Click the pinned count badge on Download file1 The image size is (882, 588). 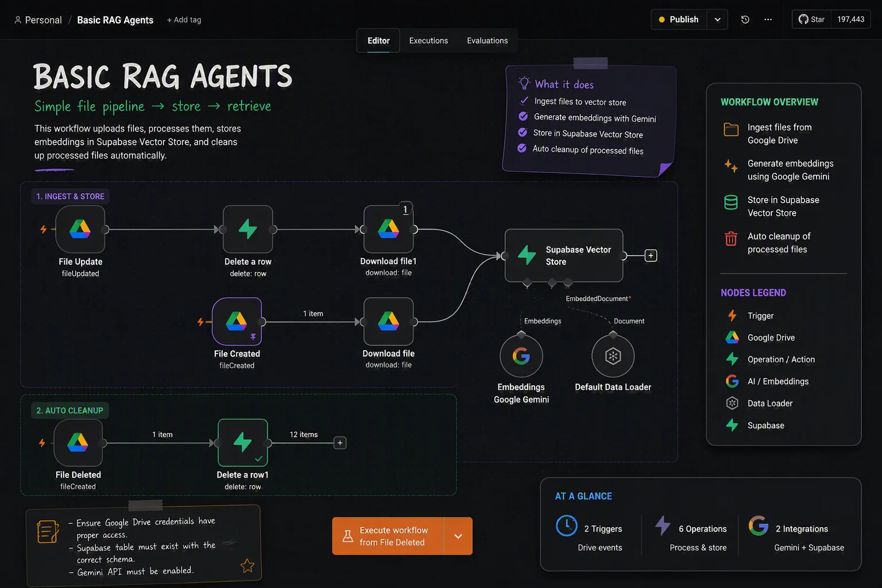pyautogui.click(x=405, y=210)
